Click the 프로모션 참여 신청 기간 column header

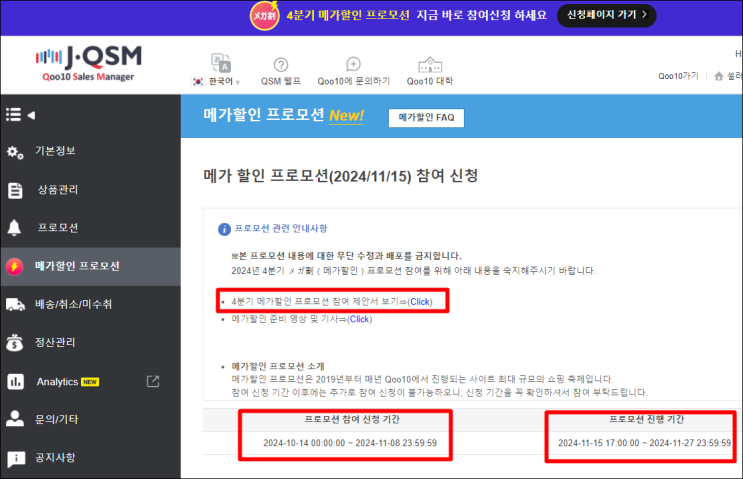coord(352,419)
